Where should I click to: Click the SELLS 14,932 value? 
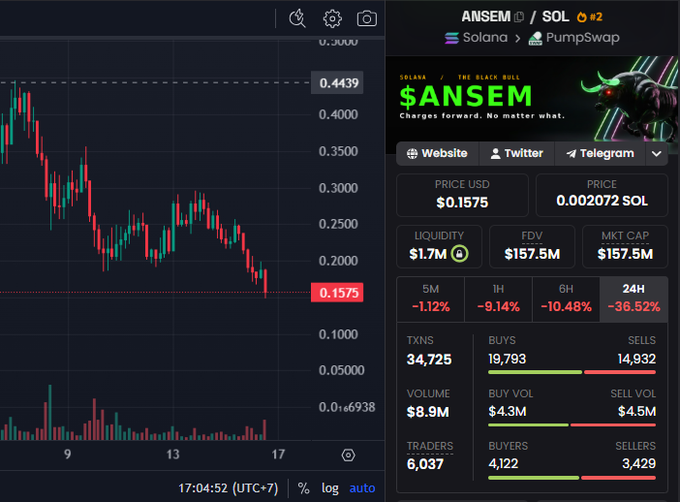click(x=637, y=359)
